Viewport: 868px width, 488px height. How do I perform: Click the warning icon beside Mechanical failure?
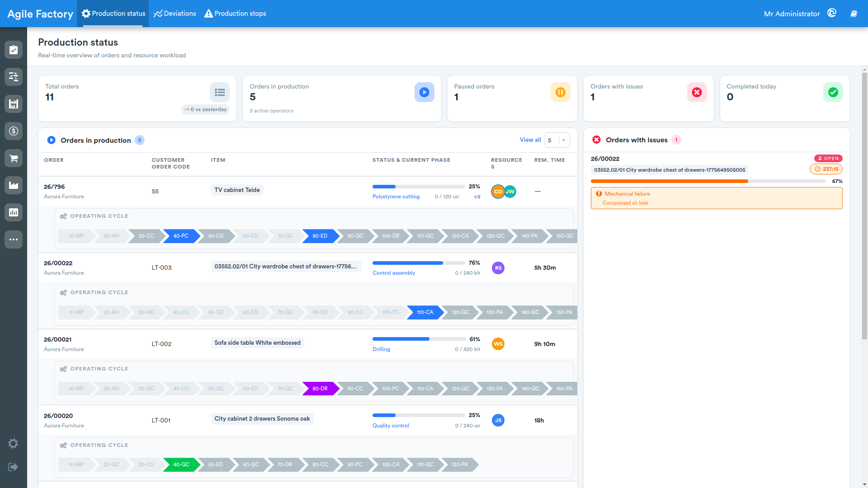pyautogui.click(x=599, y=194)
